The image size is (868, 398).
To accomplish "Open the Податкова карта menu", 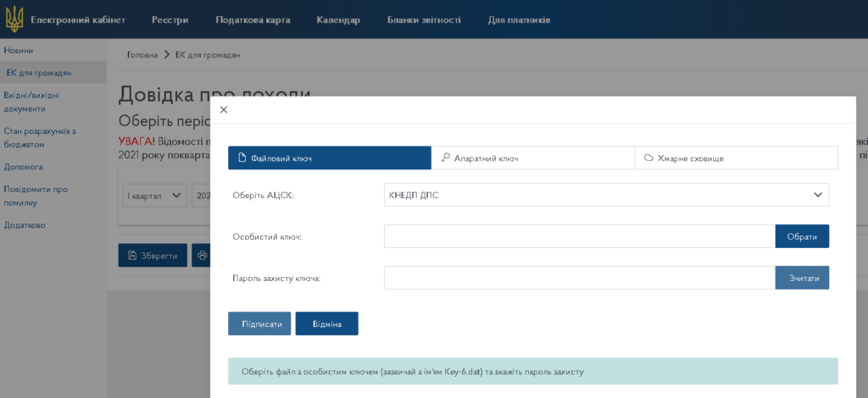I will tap(253, 19).
